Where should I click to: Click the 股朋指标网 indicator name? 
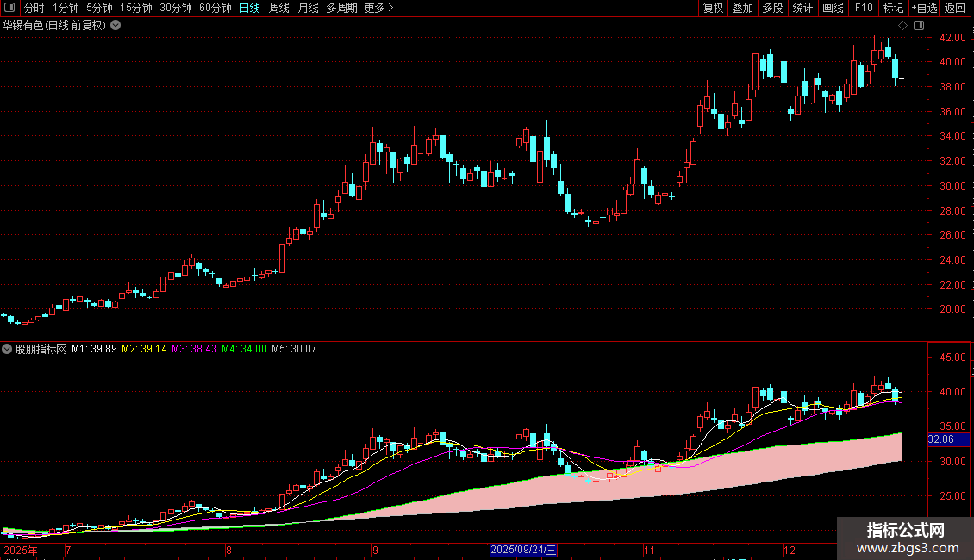click(41, 349)
